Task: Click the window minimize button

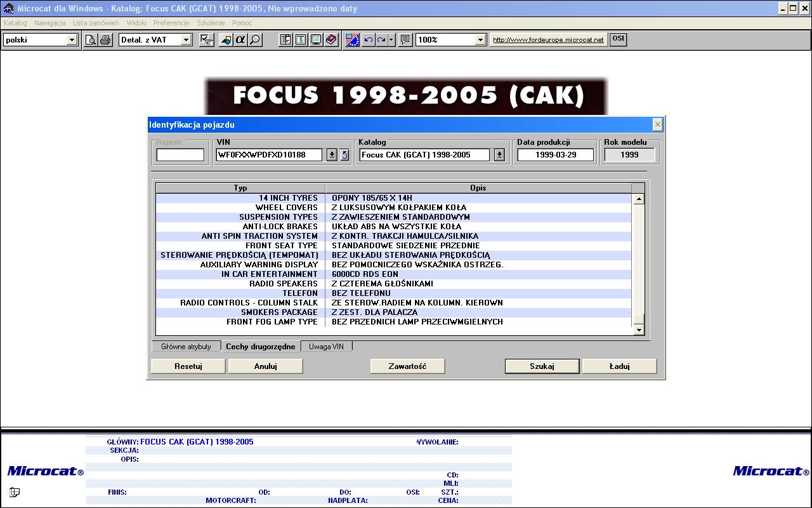Action: pyautogui.click(x=783, y=8)
